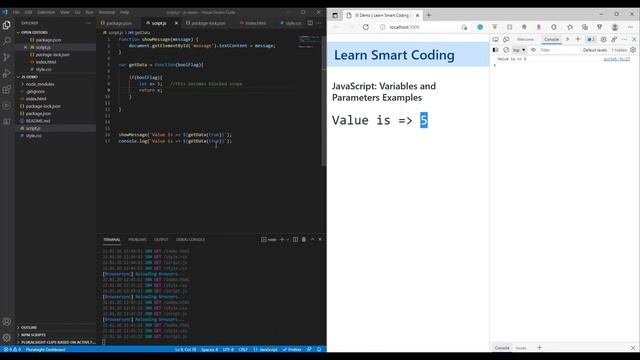640x360 pixels.
Task: Show notifications bell in VS Code status bar
Action: tap(319, 349)
